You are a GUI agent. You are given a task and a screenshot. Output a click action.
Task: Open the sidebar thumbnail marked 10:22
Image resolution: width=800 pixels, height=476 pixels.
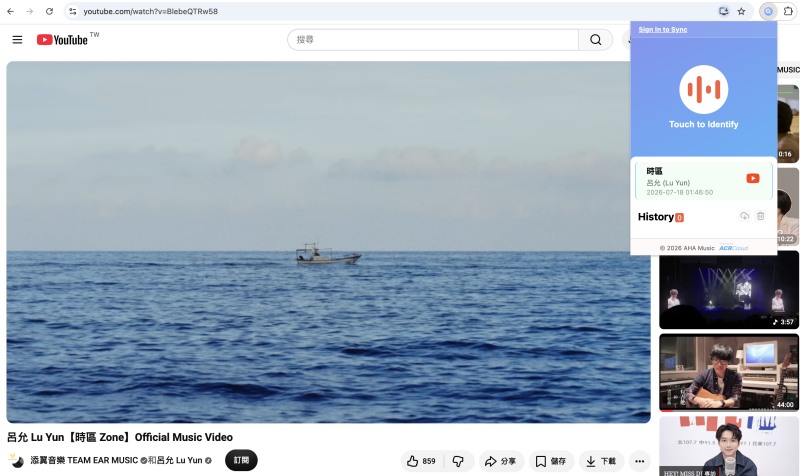coord(788,207)
